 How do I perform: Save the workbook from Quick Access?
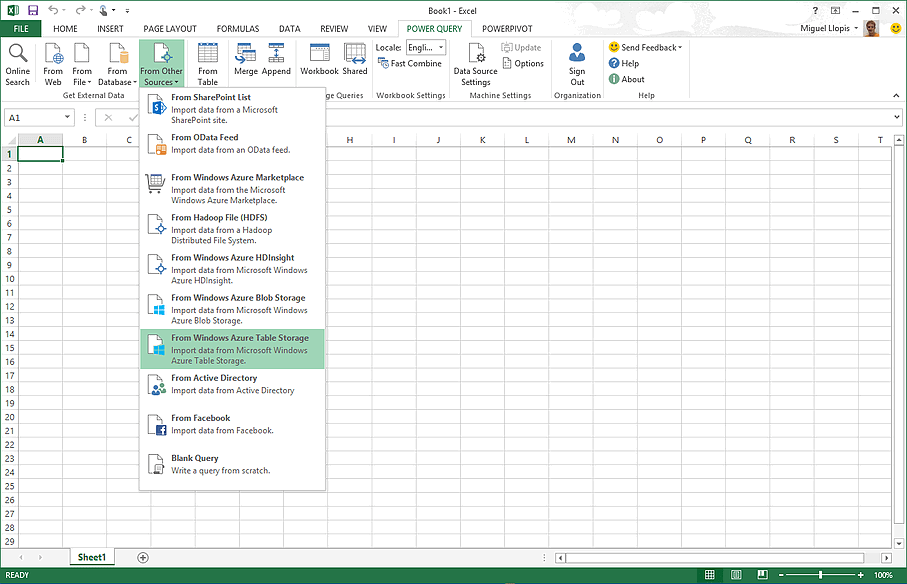pyautogui.click(x=33, y=10)
